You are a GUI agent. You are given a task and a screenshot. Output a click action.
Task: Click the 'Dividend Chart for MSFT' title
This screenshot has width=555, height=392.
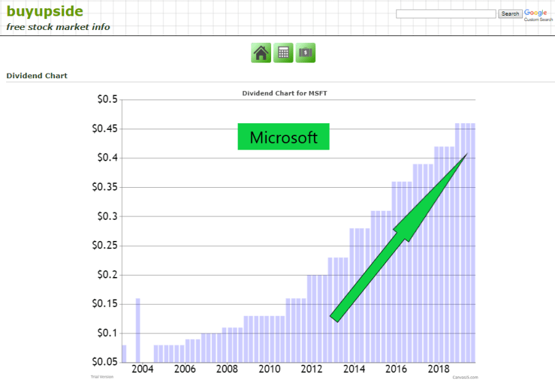pos(290,93)
